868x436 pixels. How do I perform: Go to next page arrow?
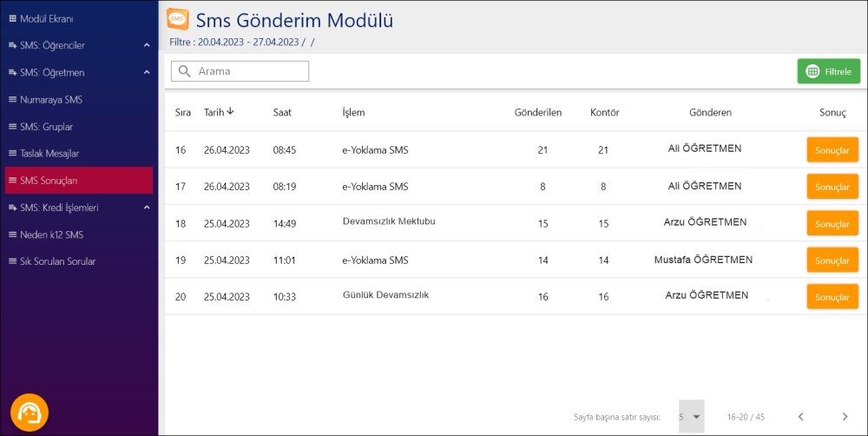coord(845,417)
